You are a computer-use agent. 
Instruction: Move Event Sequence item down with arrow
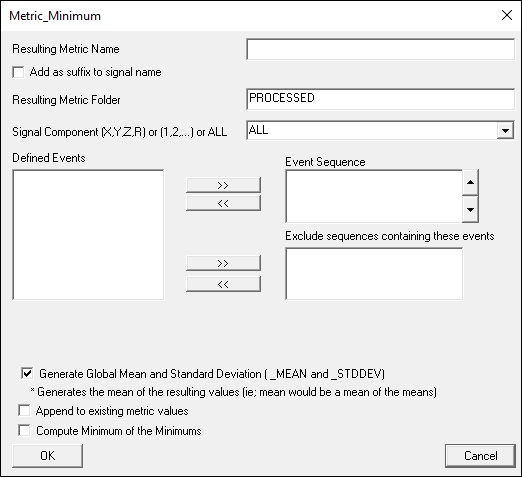coord(470,210)
